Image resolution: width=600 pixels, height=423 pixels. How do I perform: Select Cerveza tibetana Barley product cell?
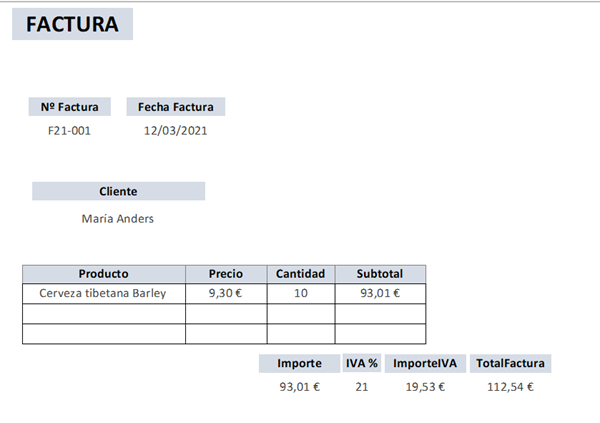click(x=104, y=294)
